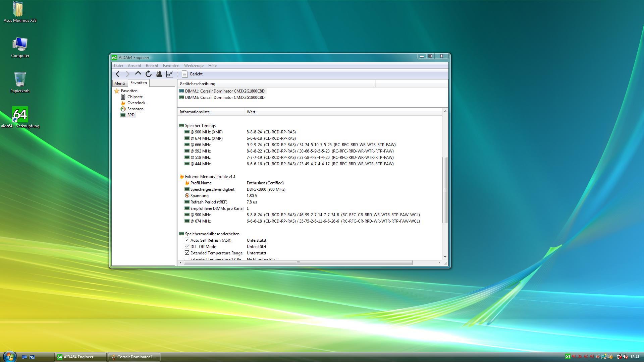Click Switch between windows quick launch icon
Screen dimensions: 644x362
click(32, 357)
